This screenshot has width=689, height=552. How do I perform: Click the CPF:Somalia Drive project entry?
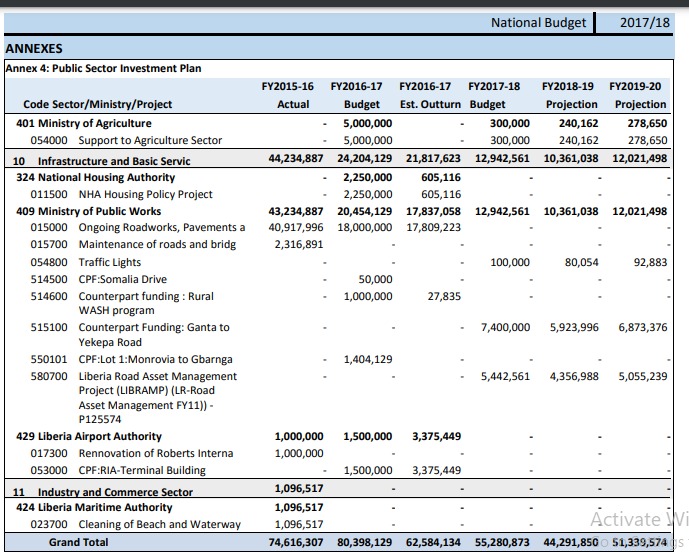click(122, 279)
